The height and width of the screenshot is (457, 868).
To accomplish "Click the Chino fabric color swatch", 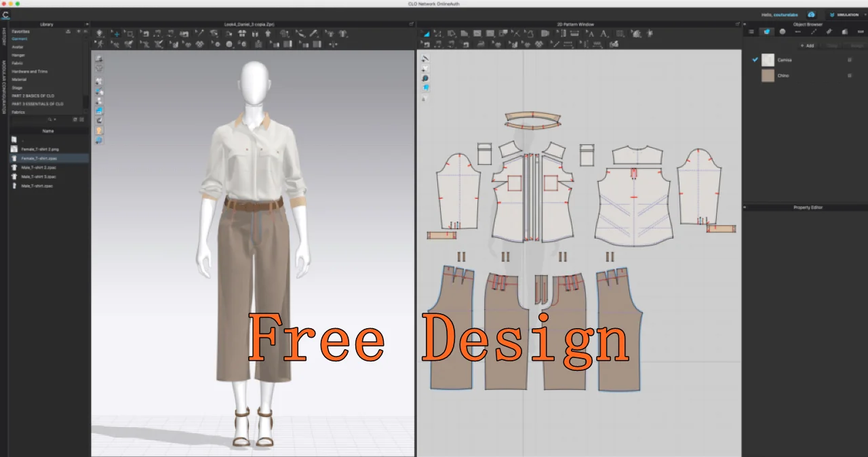I will click(768, 75).
